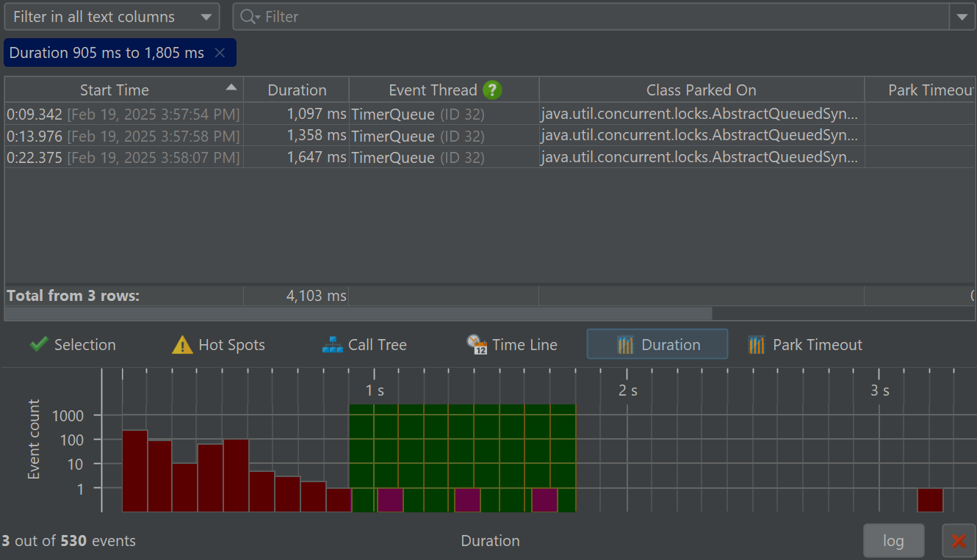977x560 pixels.
Task: Sort by the Class Parked On header
Action: point(701,90)
